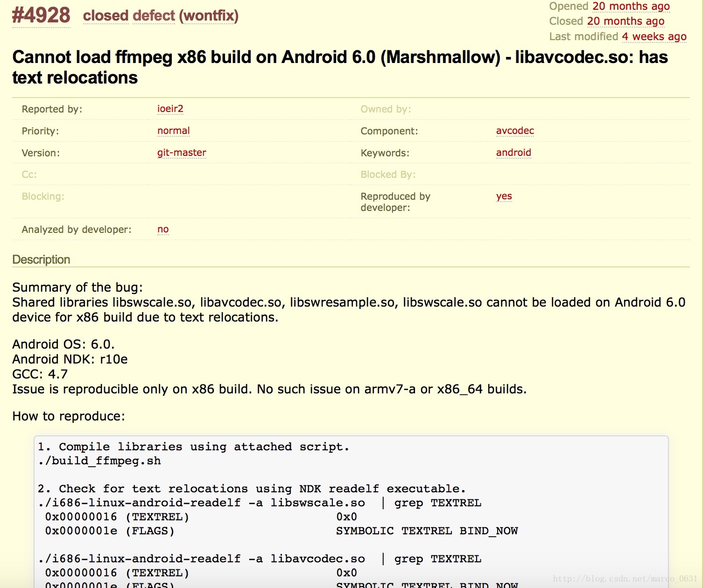This screenshot has width=703, height=588.
Task: Click the 'Reported by:' field label
Action: coord(52,109)
